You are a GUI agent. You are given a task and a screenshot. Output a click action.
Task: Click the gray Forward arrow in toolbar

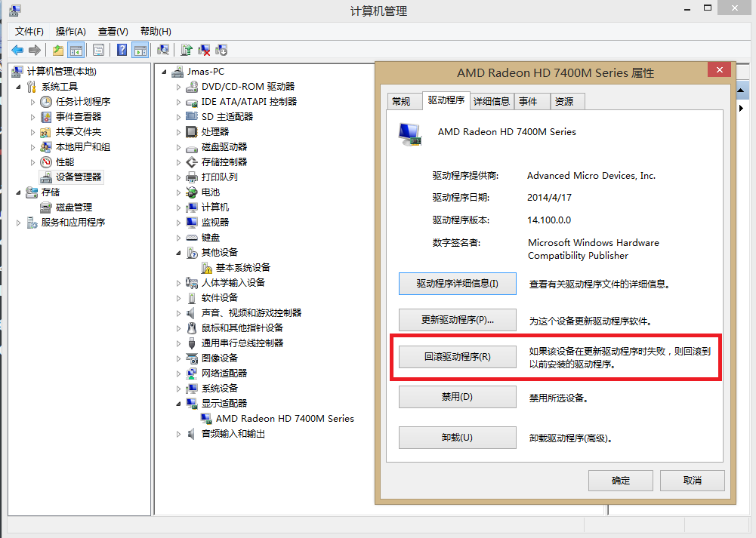(35, 50)
